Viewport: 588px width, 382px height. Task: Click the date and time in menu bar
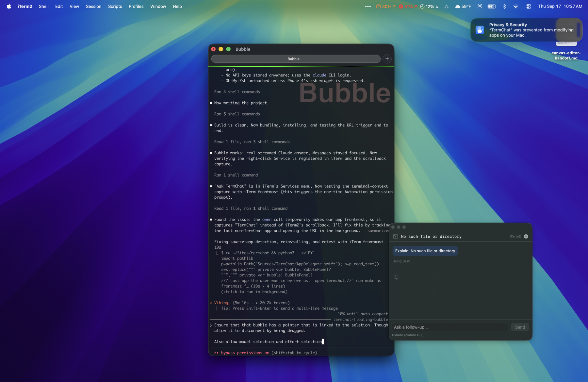[x=560, y=6]
